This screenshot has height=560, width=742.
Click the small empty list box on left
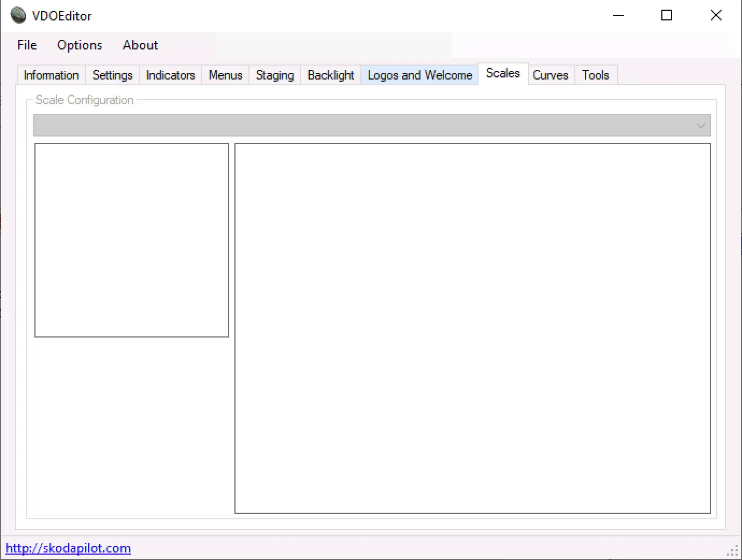tap(132, 240)
